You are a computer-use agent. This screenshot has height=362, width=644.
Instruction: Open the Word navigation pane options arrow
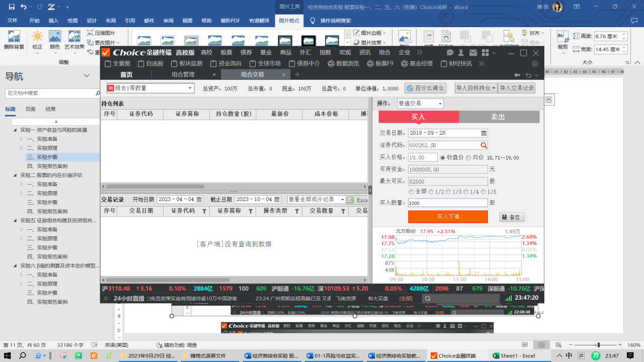tap(86, 76)
